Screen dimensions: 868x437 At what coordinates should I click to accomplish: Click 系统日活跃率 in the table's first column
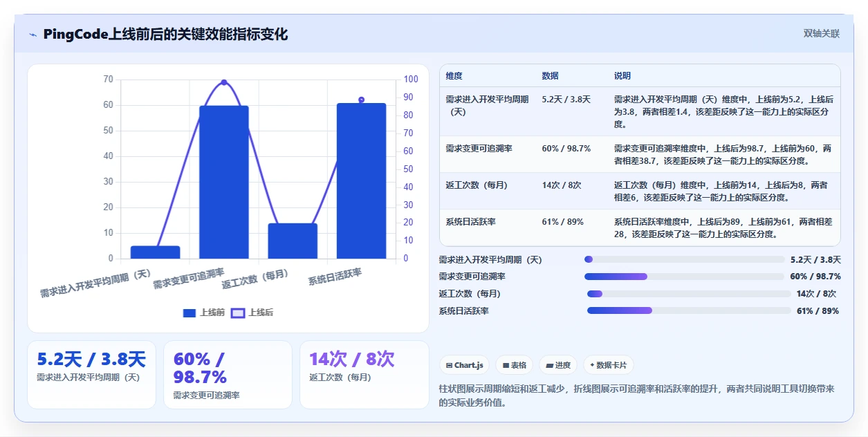point(470,222)
